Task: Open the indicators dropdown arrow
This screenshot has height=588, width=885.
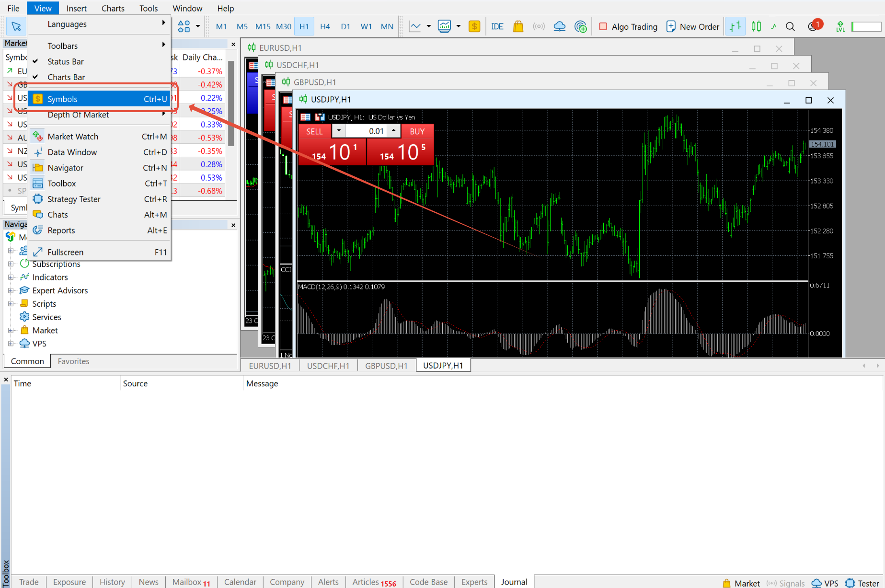Action: pos(459,26)
